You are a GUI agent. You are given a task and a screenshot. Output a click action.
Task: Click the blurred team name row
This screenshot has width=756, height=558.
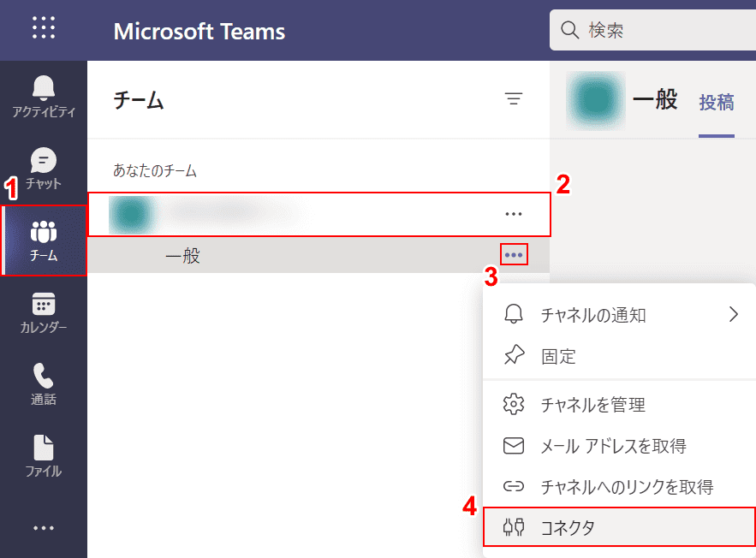coord(319,215)
